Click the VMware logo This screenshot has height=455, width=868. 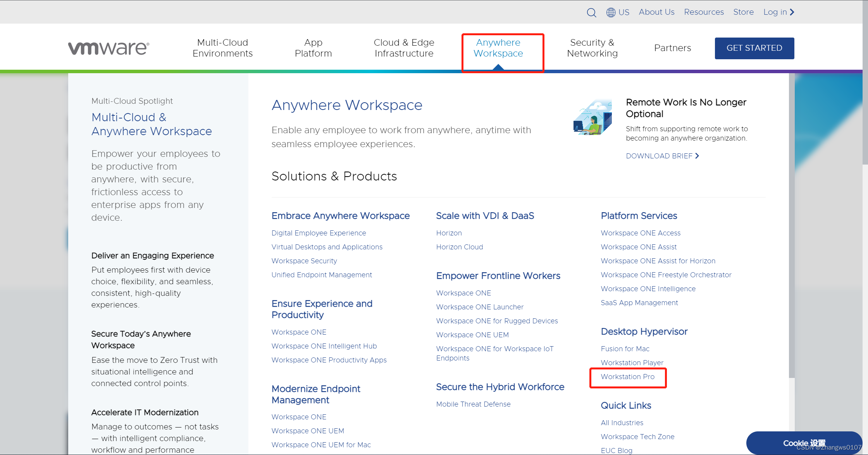tap(109, 48)
